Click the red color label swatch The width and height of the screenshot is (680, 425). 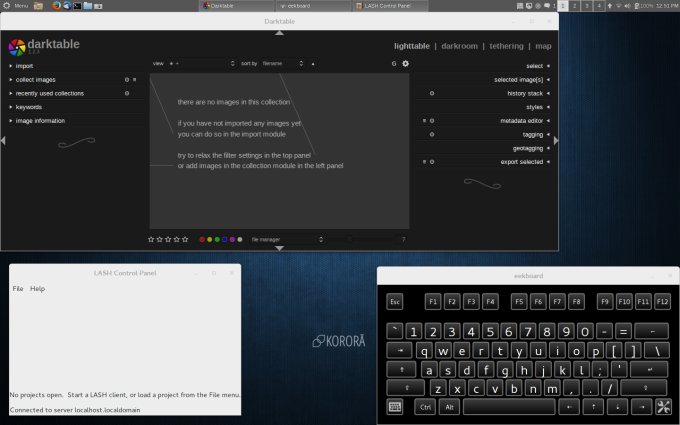203,240
